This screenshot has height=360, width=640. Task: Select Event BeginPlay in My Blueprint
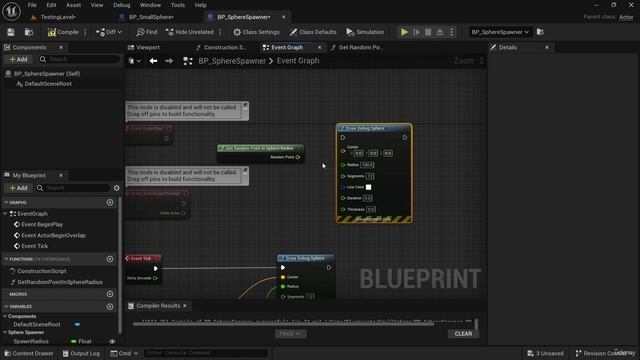[x=42, y=224]
